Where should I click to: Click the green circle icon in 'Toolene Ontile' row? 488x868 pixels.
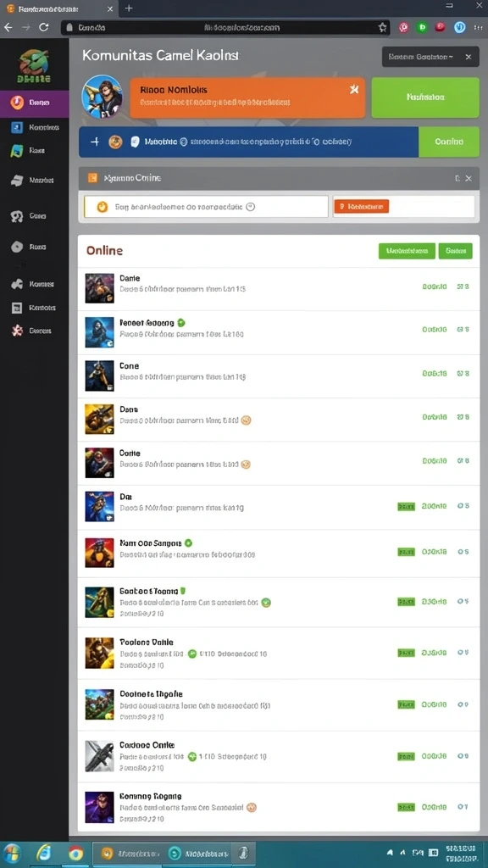click(192, 654)
